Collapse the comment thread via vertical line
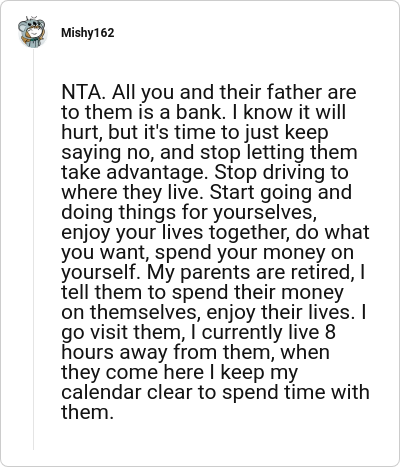This screenshot has height=467, width=400. tap(33, 250)
